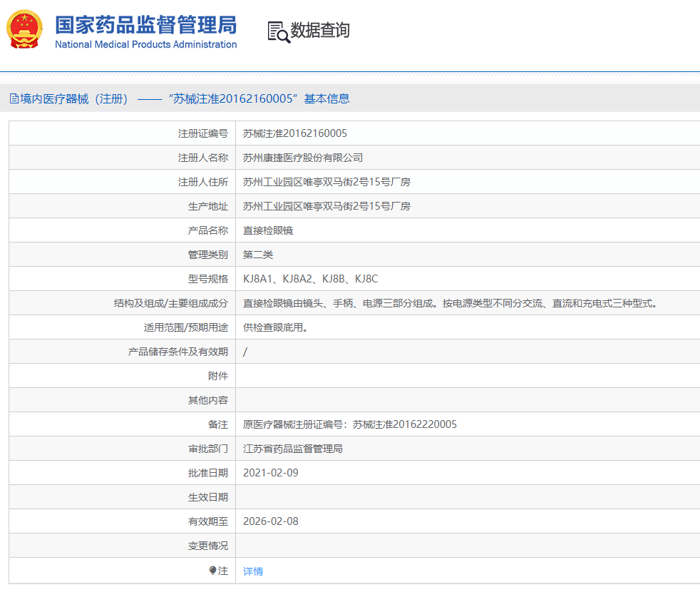Image resolution: width=700 pixels, height=592 pixels.
Task: Click the 型号规格 label
Action: pos(208,279)
